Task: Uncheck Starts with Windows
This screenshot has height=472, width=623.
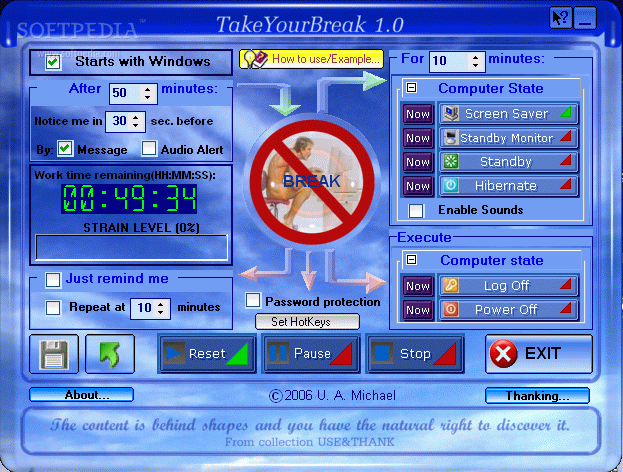Action: tap(53, 62)
